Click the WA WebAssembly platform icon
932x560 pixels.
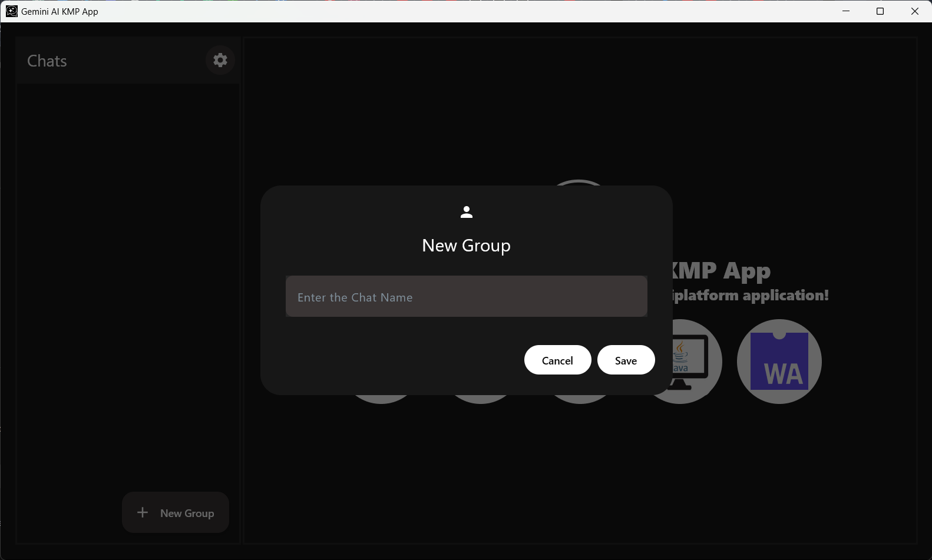[x=779, y=362]
